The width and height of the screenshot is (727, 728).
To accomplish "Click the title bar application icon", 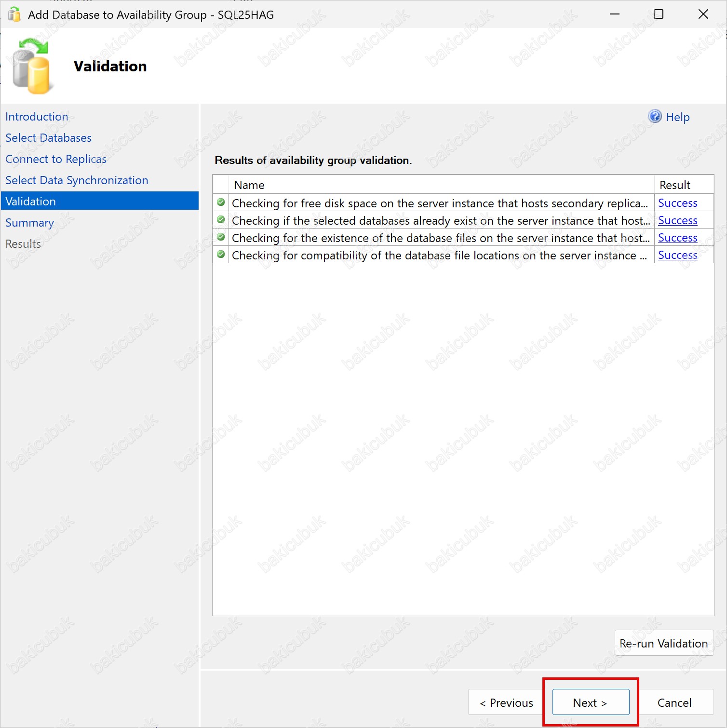I will coord(14,14).
